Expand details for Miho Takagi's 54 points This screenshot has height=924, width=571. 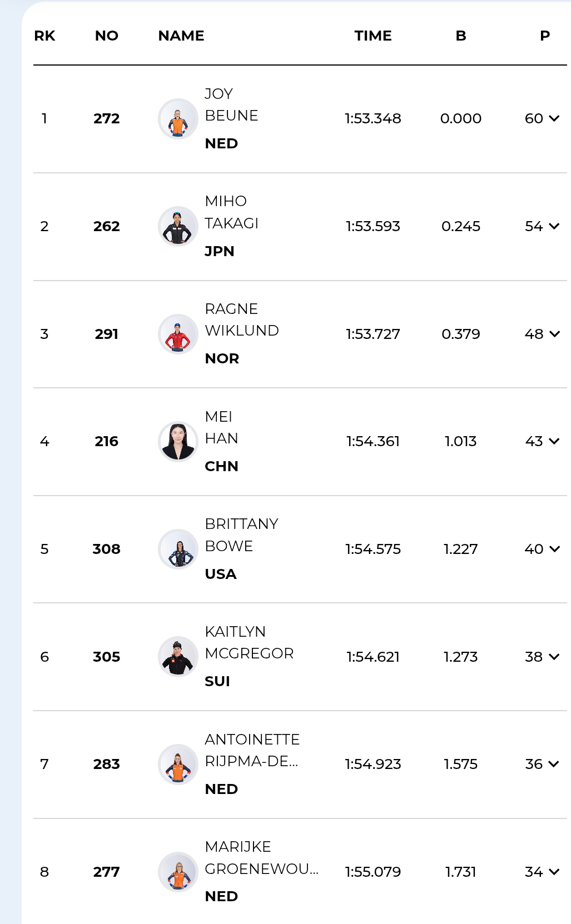point(554,226)
